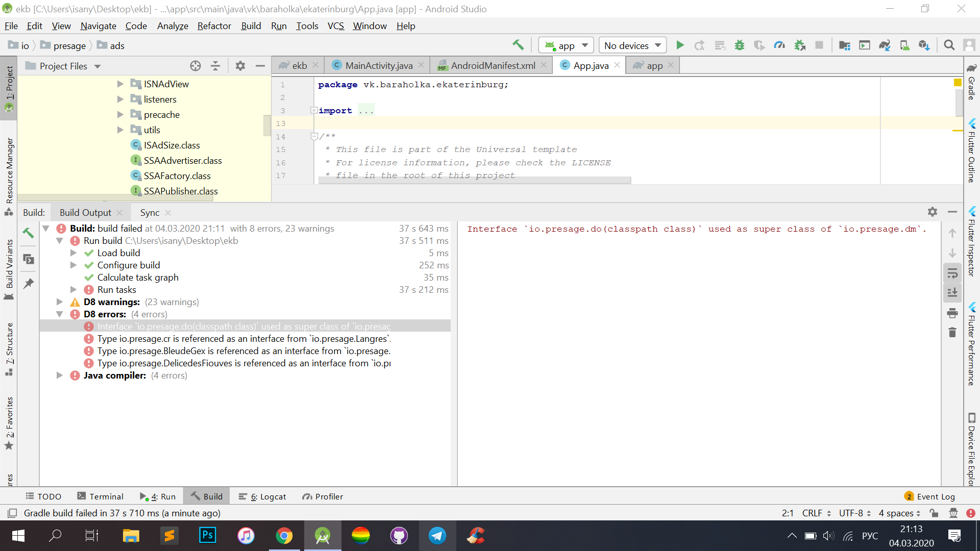Image resolution: width=980 pixels, height=551 pixels.
Task: Open the app run configuration dropdown
Action: 566,45
